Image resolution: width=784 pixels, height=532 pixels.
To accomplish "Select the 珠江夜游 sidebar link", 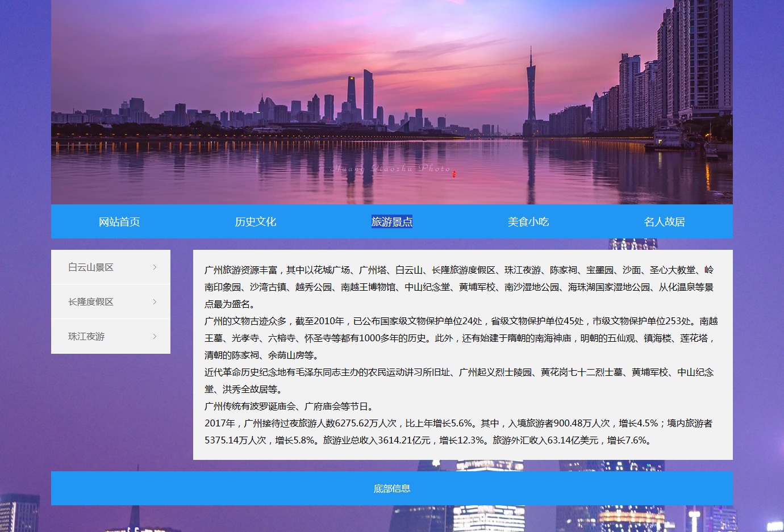I will tap(86, 336).
